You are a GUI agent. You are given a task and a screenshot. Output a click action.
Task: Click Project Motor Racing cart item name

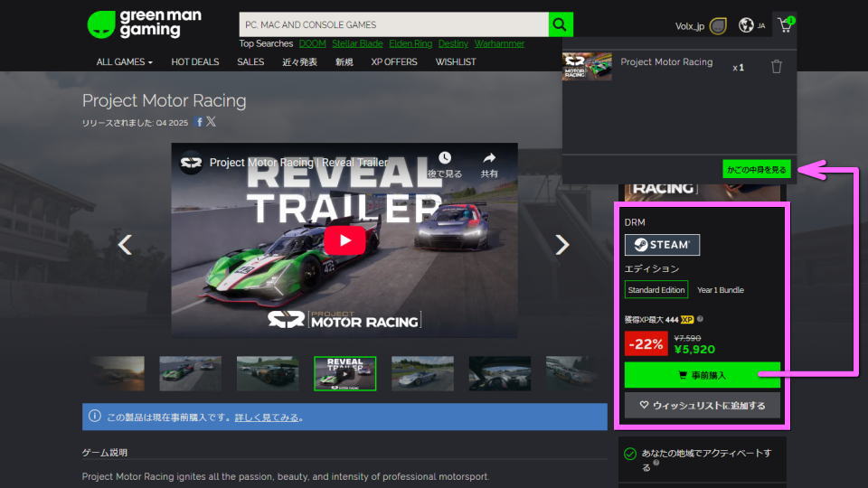[x=666, y=62]
